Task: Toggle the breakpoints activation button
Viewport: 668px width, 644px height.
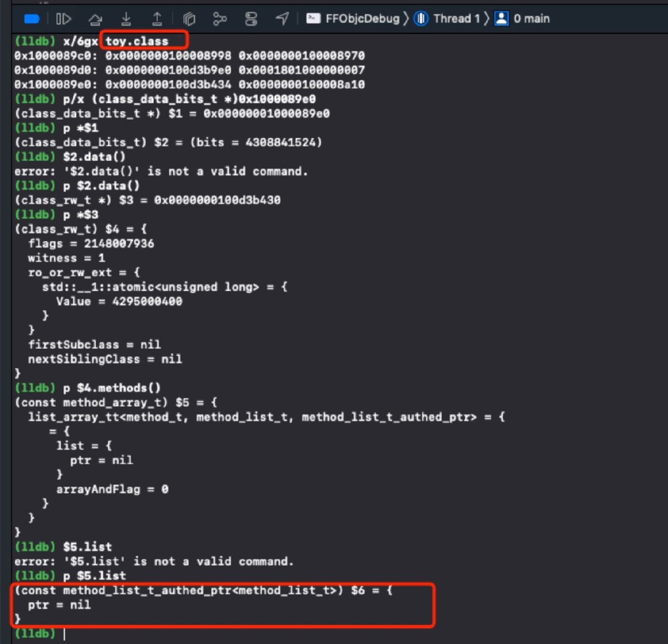Action: (32, 18)
